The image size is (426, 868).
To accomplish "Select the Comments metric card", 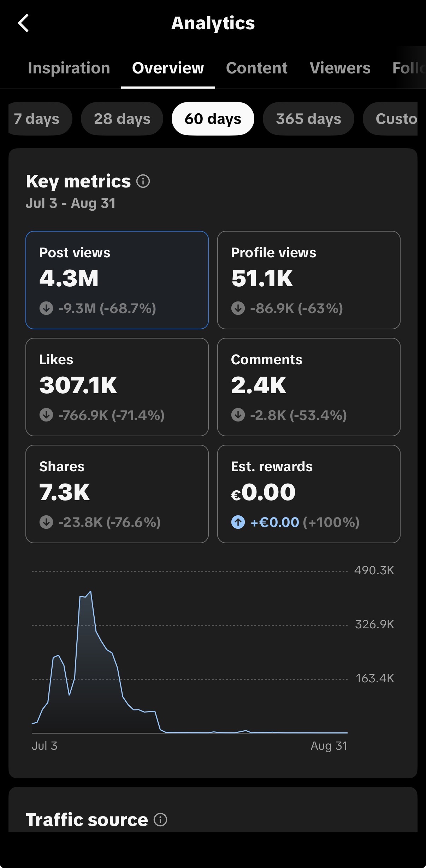I will pos(309,387).
